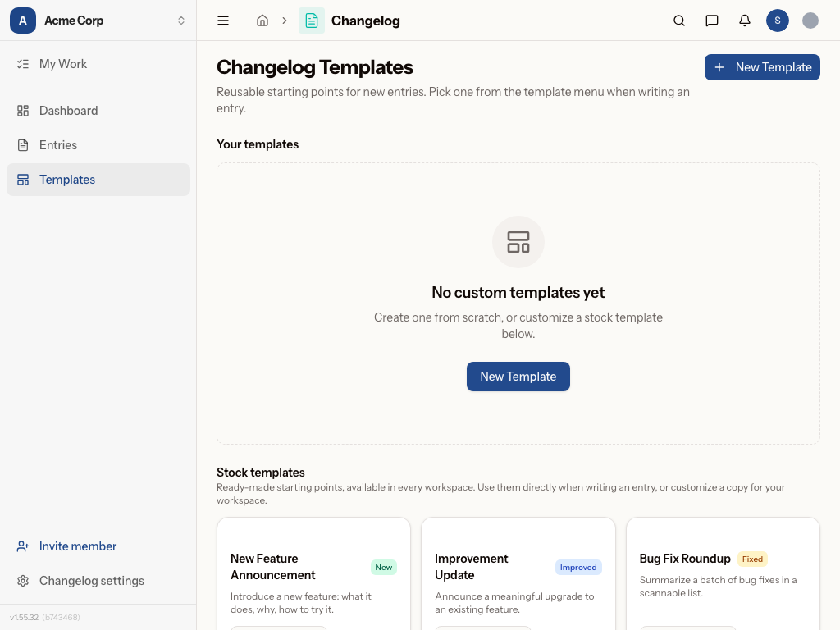Open Invite member link
Screen dimensions: 840x630
98,546
